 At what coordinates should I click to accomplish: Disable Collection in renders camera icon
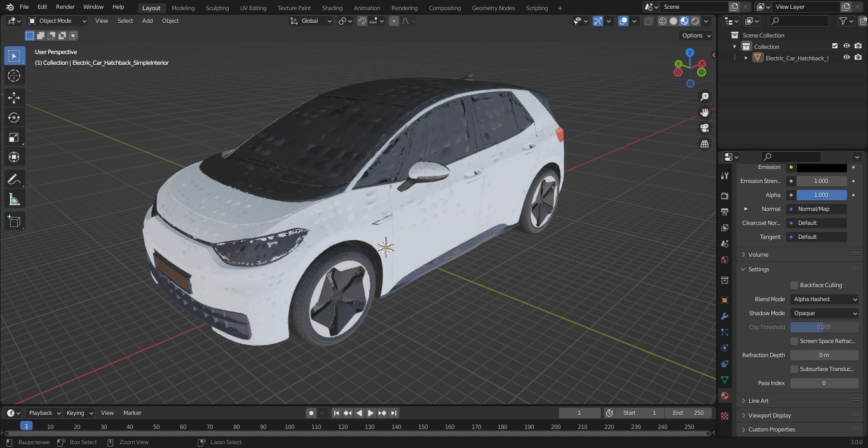point(858,46)
